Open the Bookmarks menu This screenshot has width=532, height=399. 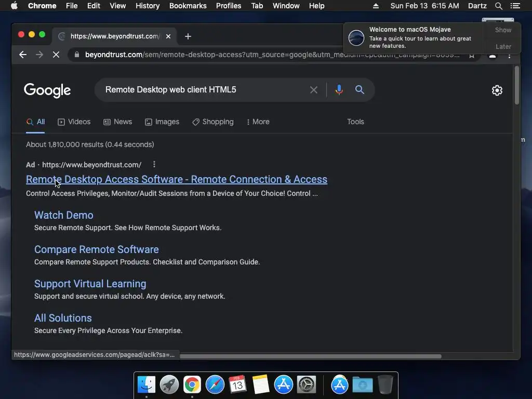[188, 6]
